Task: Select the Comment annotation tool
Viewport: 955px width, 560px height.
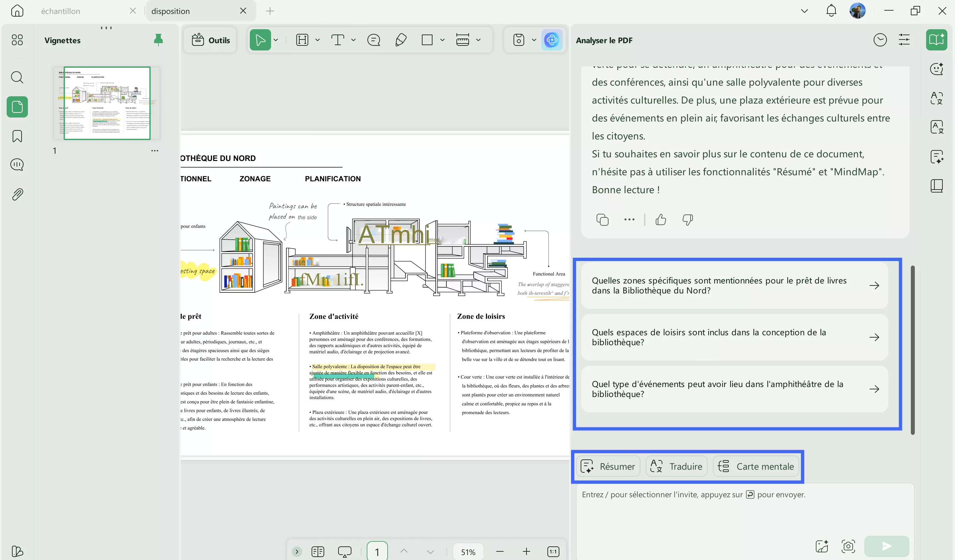Action: pos(374,40)
